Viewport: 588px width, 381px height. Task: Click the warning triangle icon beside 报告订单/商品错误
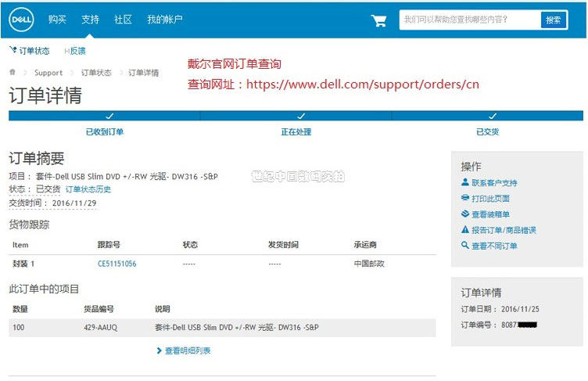pyautogui.click(x=465, y=229)
